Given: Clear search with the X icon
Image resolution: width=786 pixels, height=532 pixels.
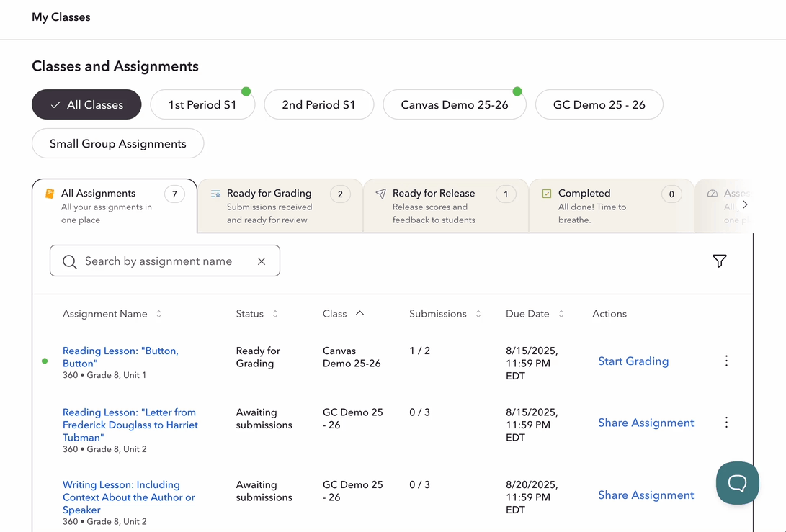Looking at the screenshot, I should pyautogui.click(x=262, y=261).
